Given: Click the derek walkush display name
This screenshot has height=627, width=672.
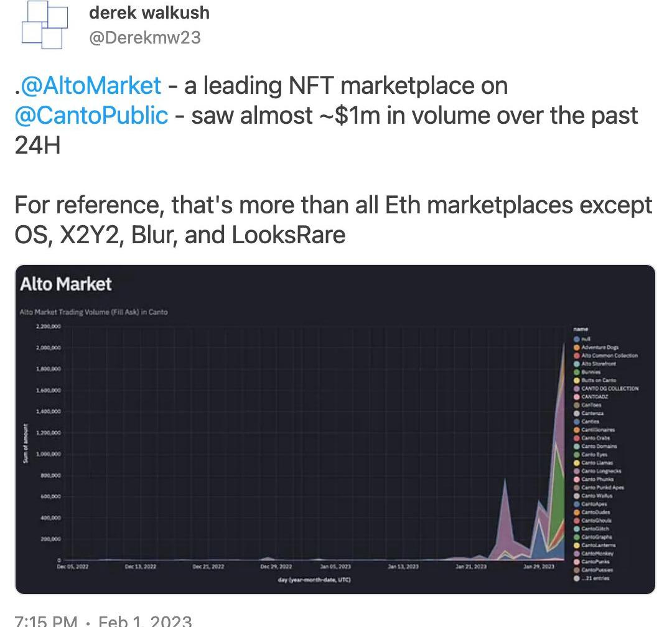Looking at the screenshot, I should (x=149, y=12).
